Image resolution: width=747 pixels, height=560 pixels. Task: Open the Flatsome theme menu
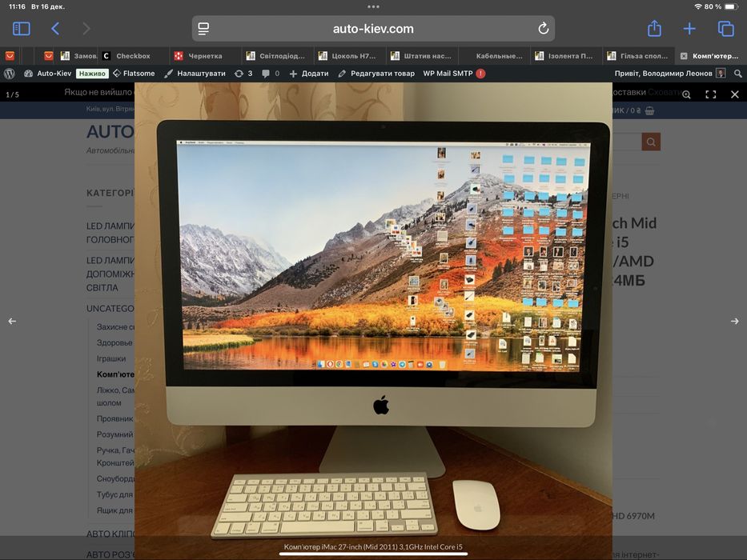pos(134,74)
